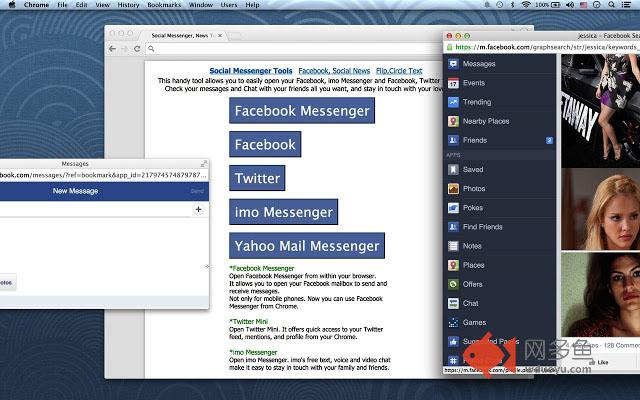Click Send in New Message header
The image size is (640, 400).
(x=197, y=191)
